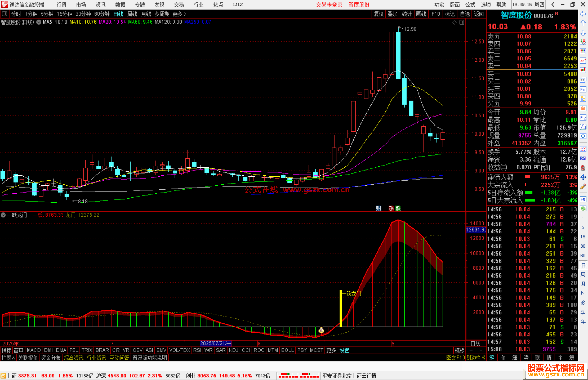Click the circle-in-square icon in sidebar
588x380 pixels.
[583, 136]
